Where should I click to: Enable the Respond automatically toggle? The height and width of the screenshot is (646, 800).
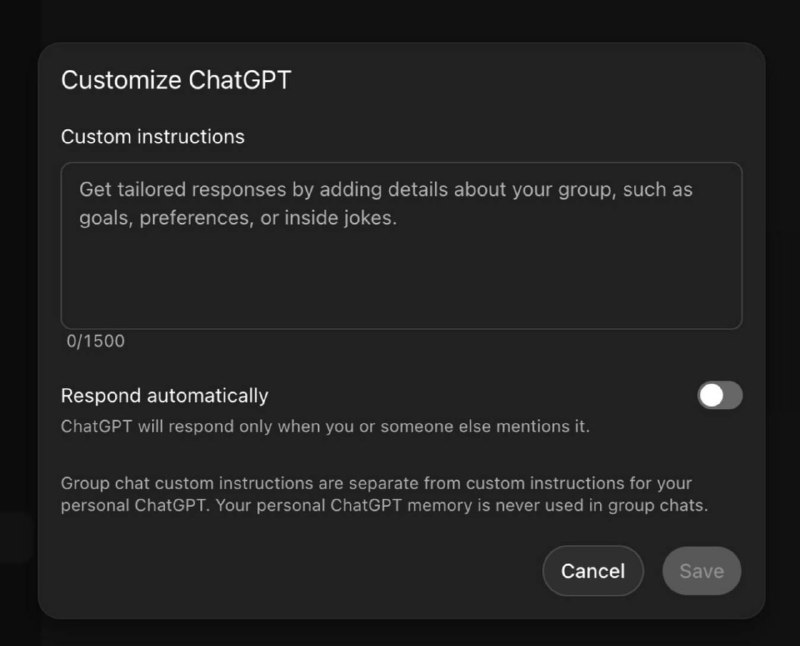[x=720, y=396]
